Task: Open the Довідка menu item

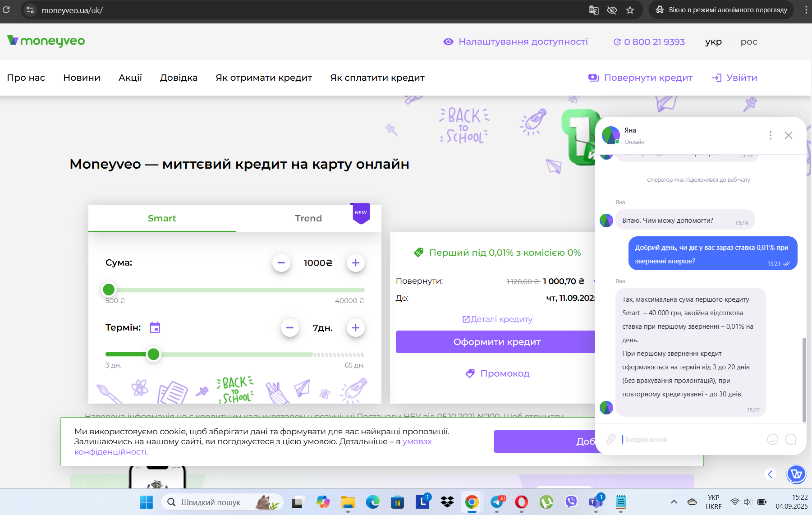Action: click(179, 78)
